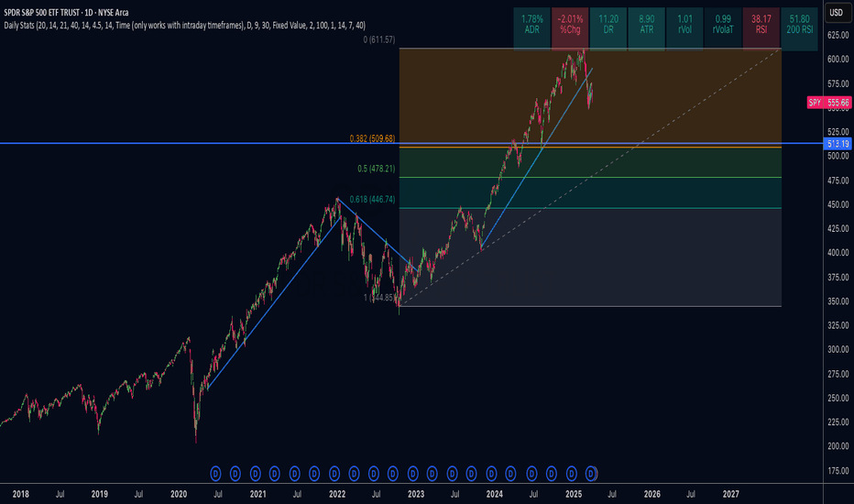The height and width of the screenshot is (504, 854).
Task: Click the dividend marker just before 2022
Action: (x=334, y=474)
